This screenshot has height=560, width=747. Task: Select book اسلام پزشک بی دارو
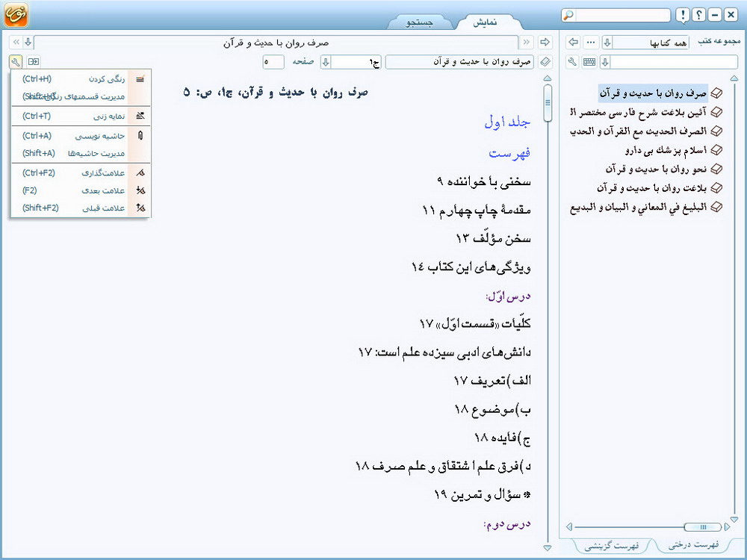666,151
